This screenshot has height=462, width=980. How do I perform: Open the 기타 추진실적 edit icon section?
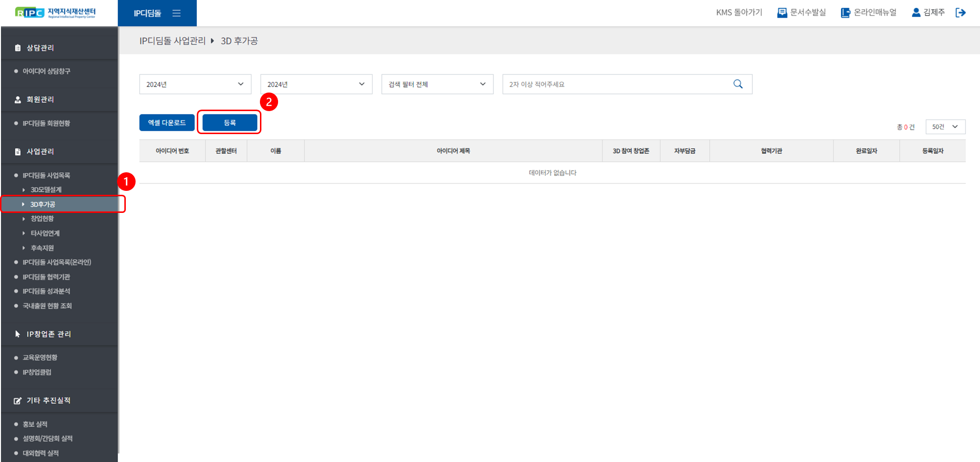tap(18, 401)
